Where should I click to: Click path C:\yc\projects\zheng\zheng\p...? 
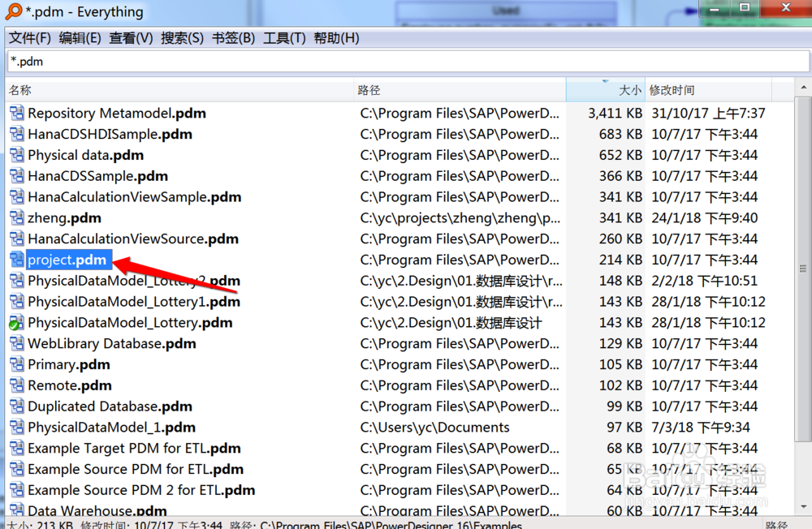pyautogui.click(x=460, y=218)
